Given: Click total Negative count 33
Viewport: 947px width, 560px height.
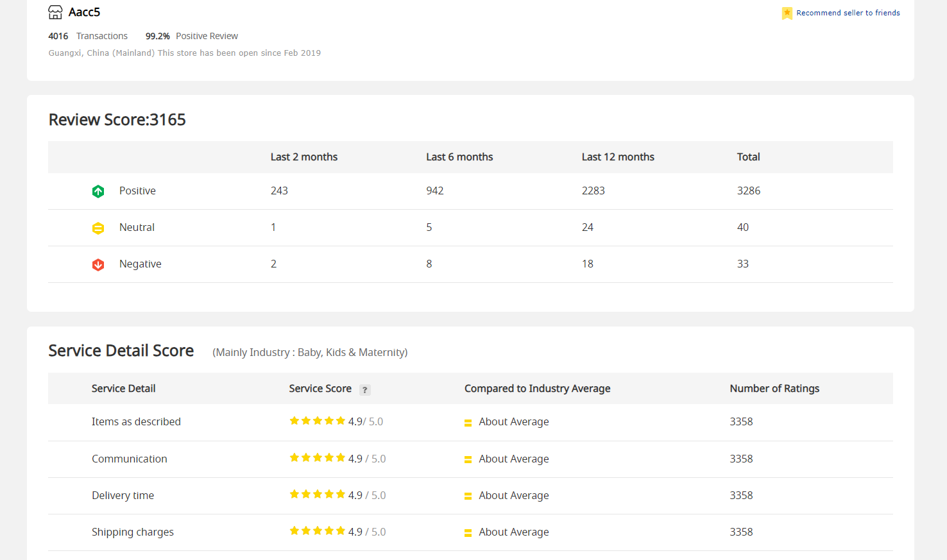Looking at the screenshot, I should pyautogui.click(x=743, y=264).
